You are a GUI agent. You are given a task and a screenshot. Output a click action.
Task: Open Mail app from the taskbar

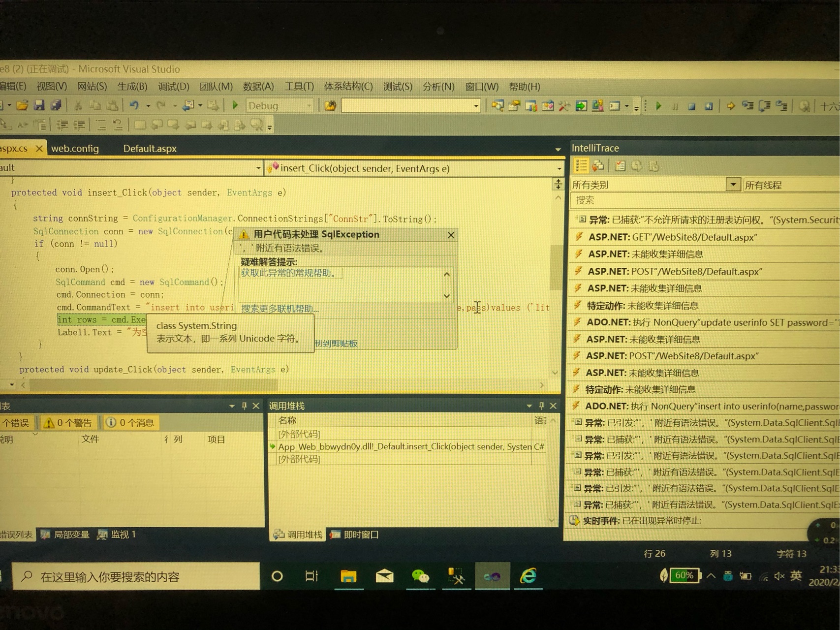(384, 576)
